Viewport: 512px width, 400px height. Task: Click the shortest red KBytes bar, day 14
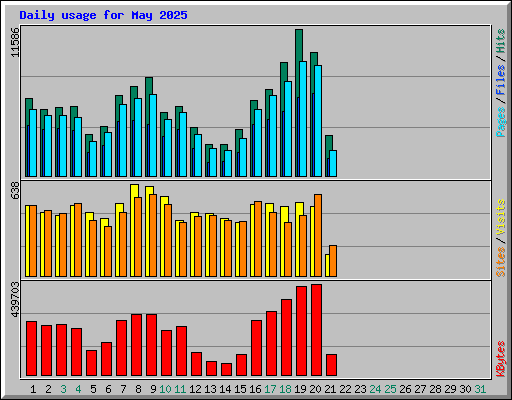coord(226,370)
